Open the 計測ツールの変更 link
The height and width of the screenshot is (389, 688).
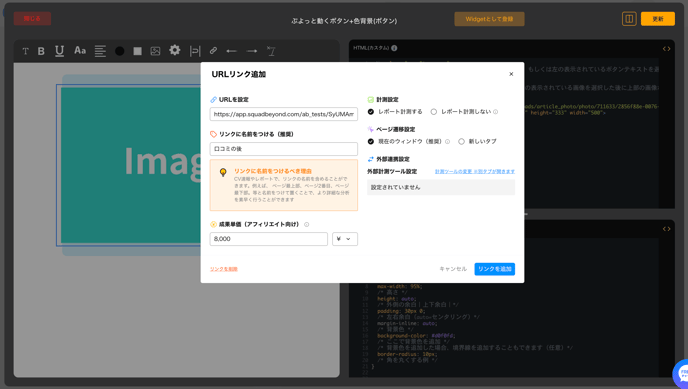pyautogui.click(x=475, y=171)
